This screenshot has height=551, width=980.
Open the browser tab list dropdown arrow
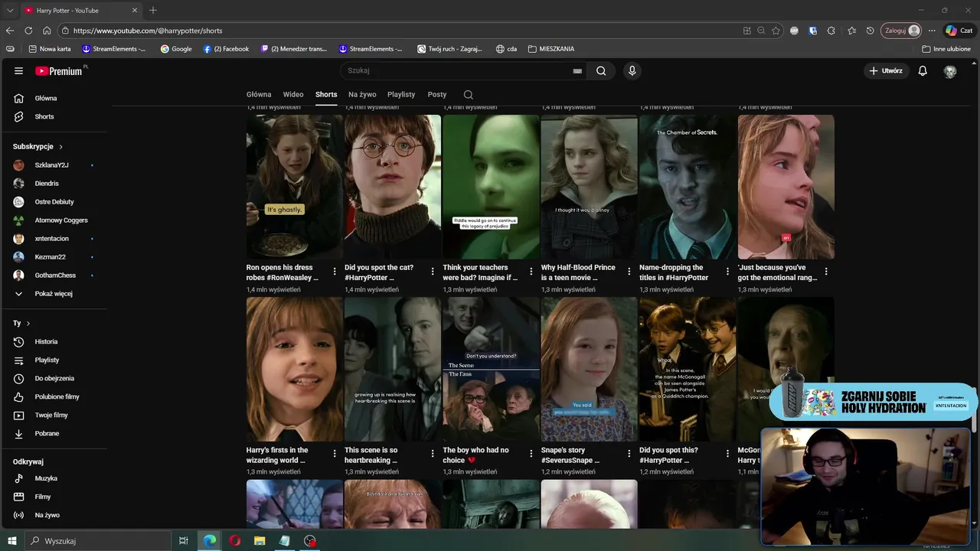10,11
